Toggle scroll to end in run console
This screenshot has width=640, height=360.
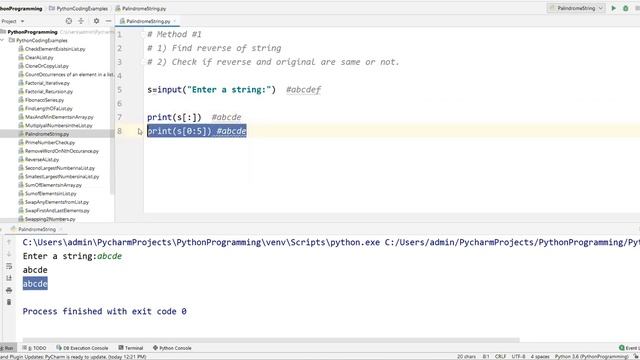pos(9,278)
